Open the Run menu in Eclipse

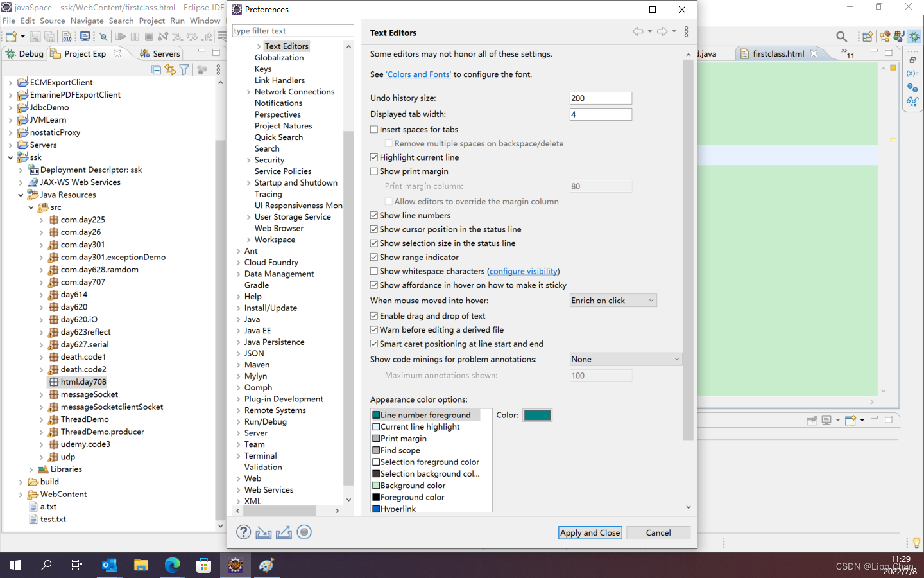tap(177, 21)
